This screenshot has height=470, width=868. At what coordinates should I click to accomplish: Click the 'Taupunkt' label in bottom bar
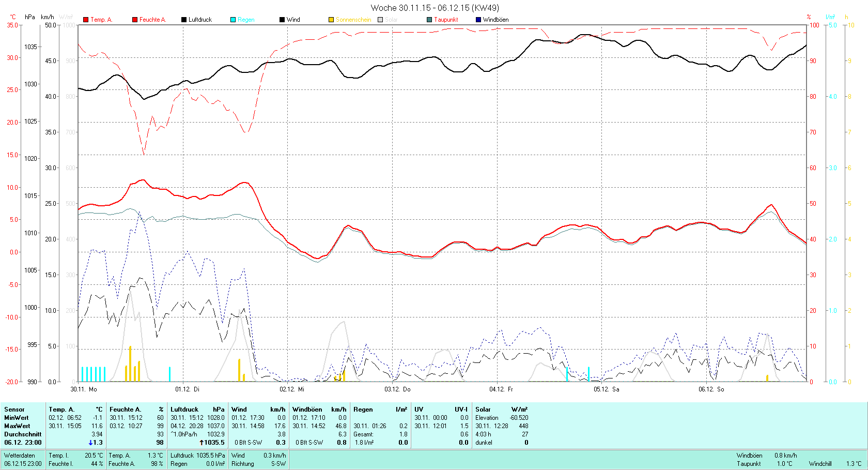click(x=749, y=464)
